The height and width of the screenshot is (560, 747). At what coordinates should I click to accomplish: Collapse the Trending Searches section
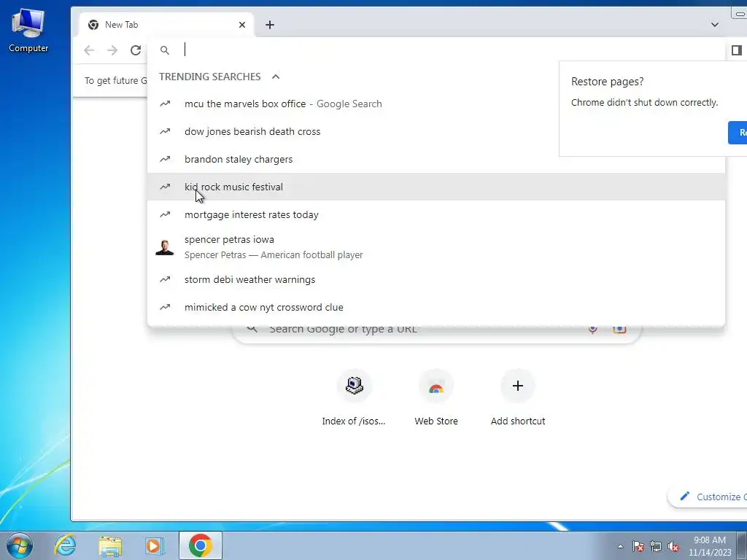coord(276,77)
